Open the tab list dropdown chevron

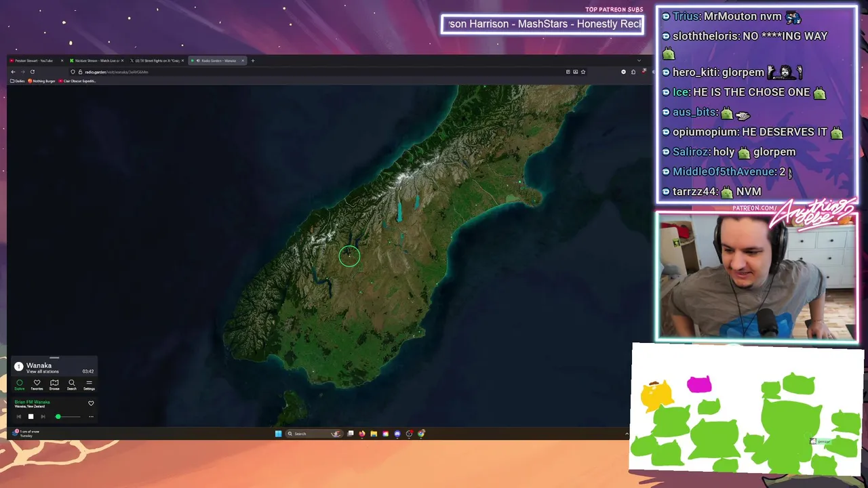639,60
